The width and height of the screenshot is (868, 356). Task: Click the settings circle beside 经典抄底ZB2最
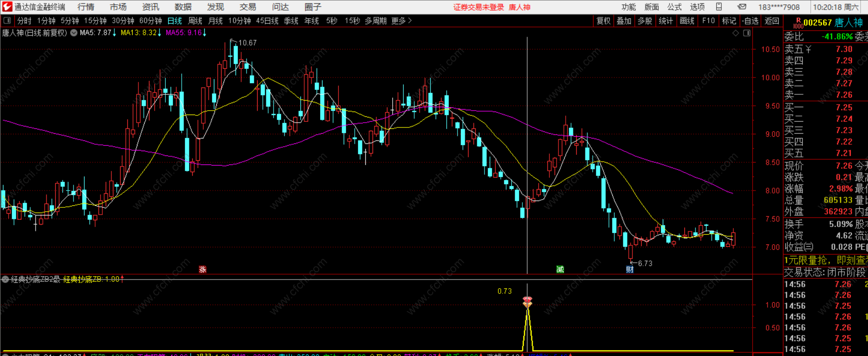click(x=5, y=279)
